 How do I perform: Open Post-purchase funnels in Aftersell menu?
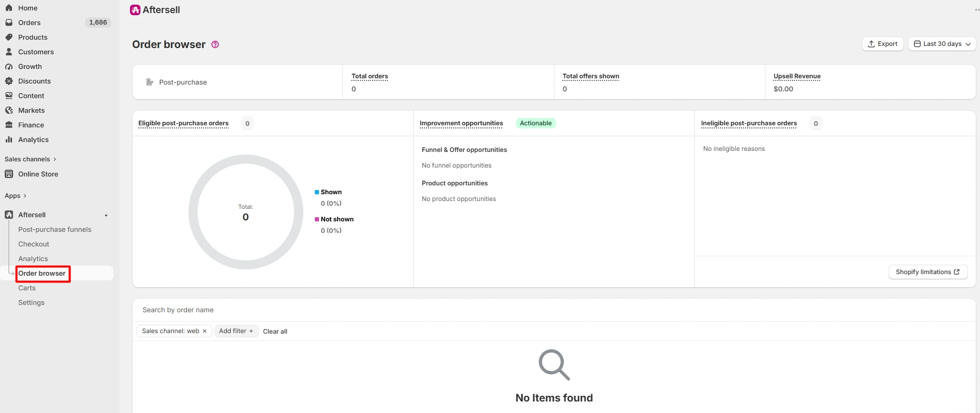[x=55, y=229]
